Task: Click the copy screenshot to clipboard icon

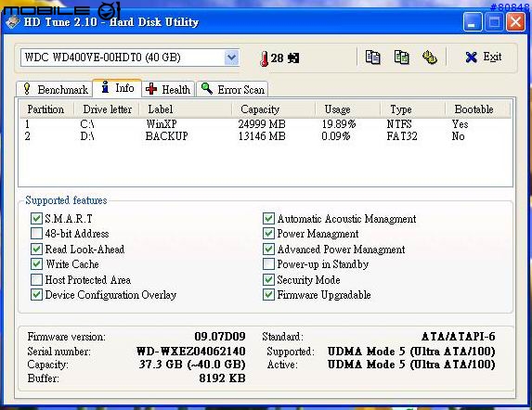Action: (x=401, y=58)
